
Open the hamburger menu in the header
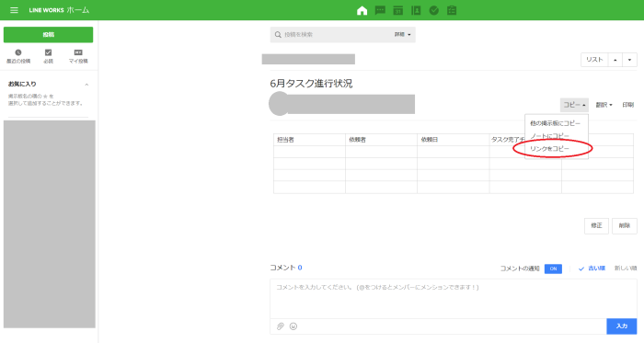point(14,10)
